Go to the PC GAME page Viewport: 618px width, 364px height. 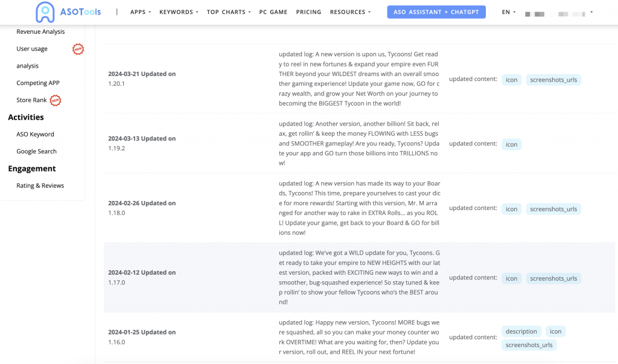(273, 12)
